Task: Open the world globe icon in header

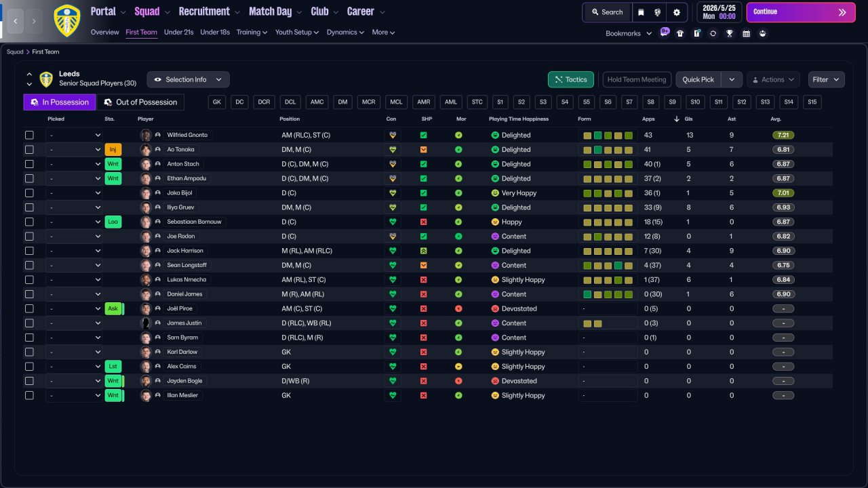Action: click(x=658, y=12)
